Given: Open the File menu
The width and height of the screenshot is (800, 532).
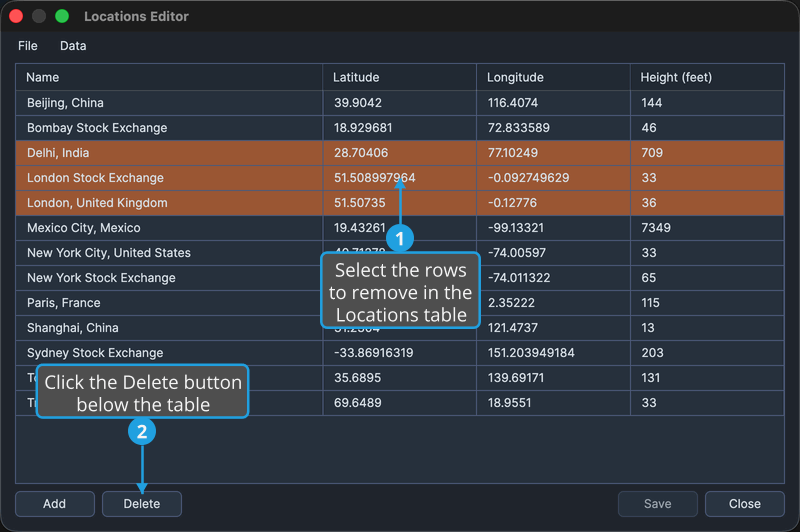Looking at the screenshot, I should [x=28, y=46].
